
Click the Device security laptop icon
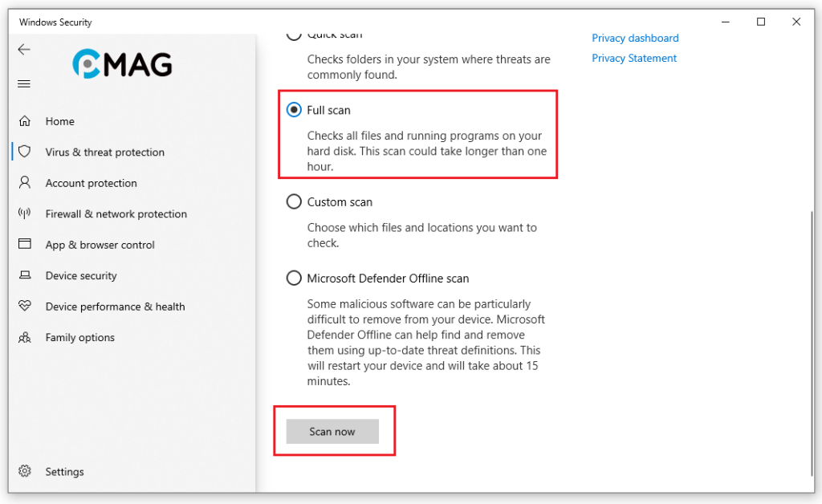click(25, 275)
